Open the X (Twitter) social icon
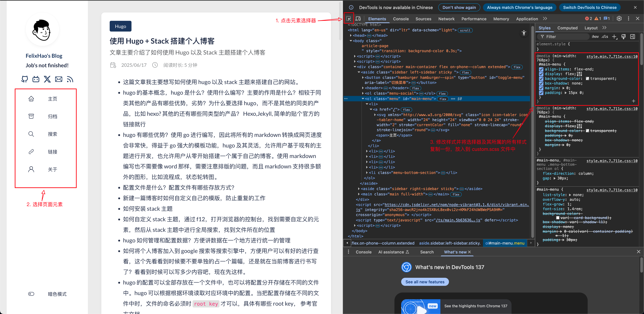 pyautogui.click(x=47, y=79)
